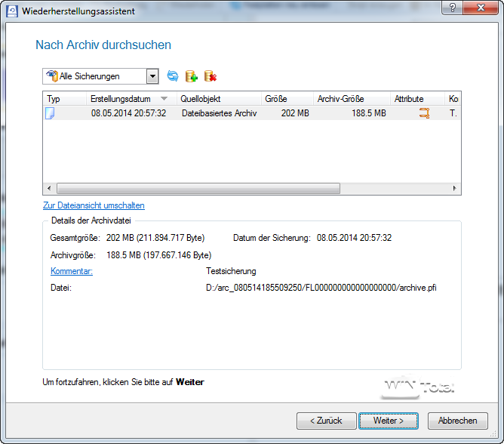Image resolution: width=504 pixels, height=444 pixels.
Task: Select row dated 08.05.2014 20:57:32
Action: (252, 113)
